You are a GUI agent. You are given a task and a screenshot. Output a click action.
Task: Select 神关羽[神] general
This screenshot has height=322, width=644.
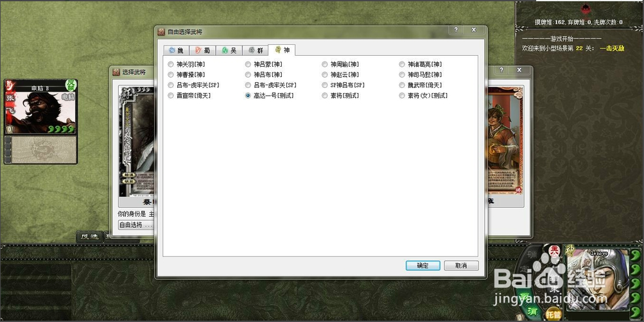point(186,64)
